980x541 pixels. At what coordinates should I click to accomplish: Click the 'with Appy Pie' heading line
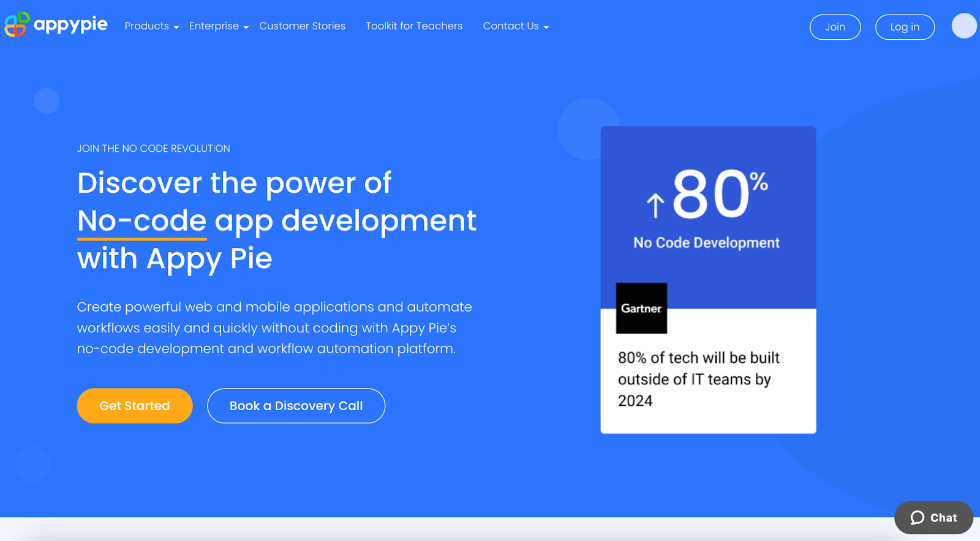[x=175, y=259]
